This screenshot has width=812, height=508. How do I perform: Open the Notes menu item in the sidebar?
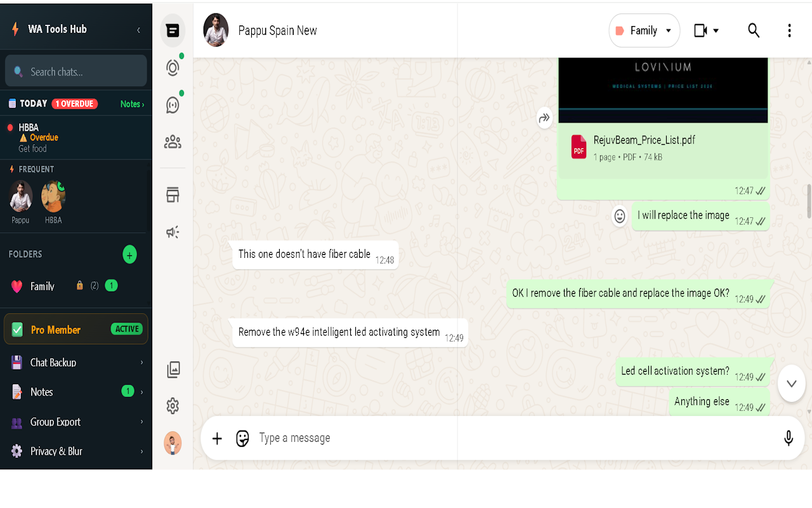pos(76,392)
